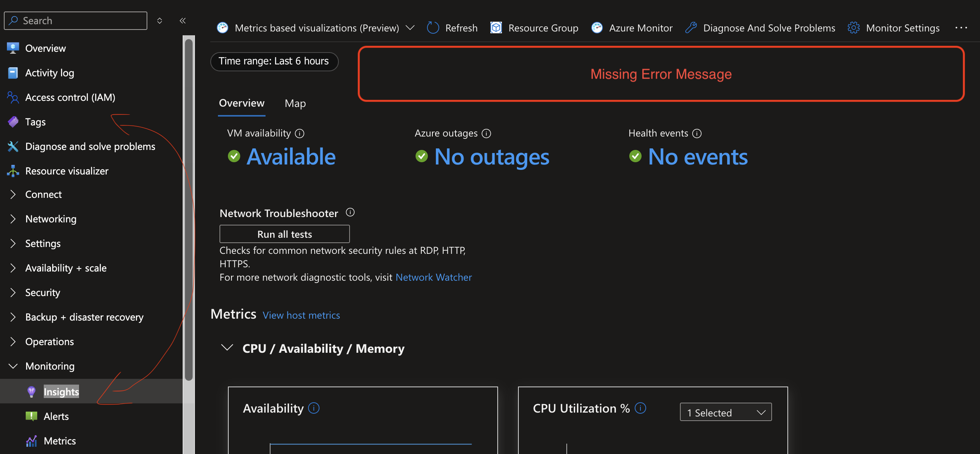This screenshot has height=454, width=980.
Task: Select Insights under Monitoring
Action: tap(61, 391)
